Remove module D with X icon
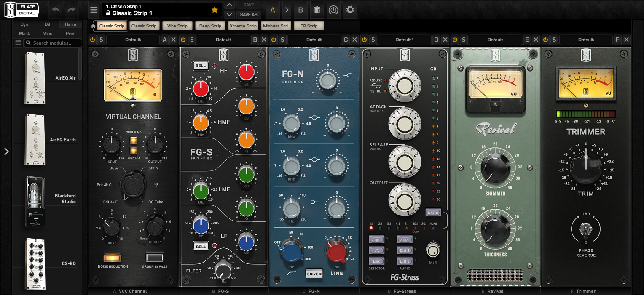This screenshot has width=644, height=295. tap(445, 40)
